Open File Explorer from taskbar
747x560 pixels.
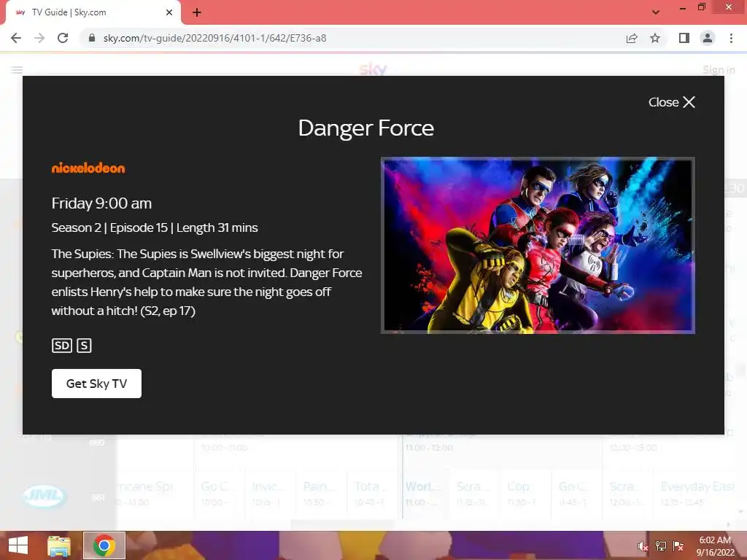tap(59, 545)
